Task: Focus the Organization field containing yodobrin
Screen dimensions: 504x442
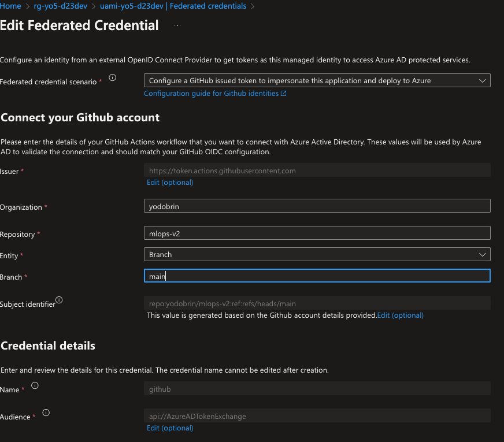Action: click(317, 206)
